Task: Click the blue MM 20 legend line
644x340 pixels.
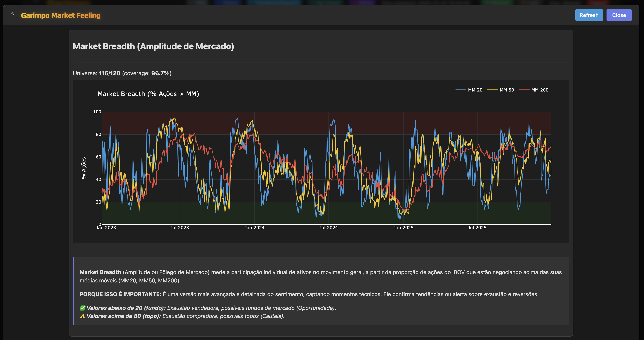Action: pos(461,90)
